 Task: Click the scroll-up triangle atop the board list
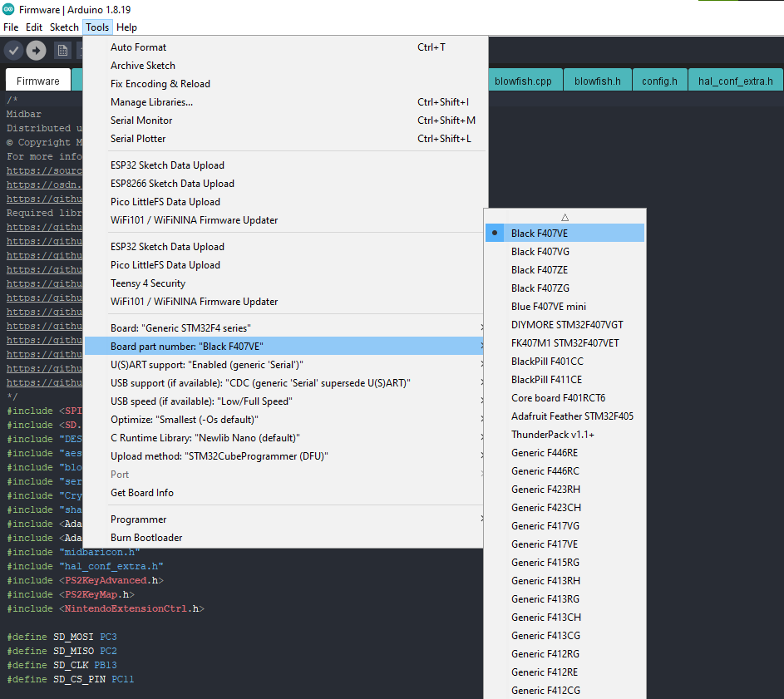coord(565,217)
